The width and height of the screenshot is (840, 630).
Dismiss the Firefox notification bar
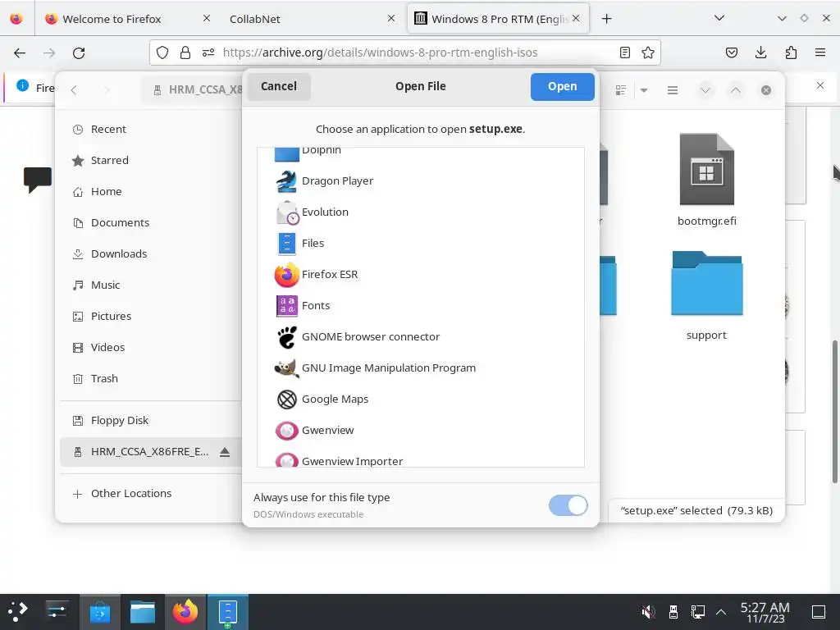point(820,85)
